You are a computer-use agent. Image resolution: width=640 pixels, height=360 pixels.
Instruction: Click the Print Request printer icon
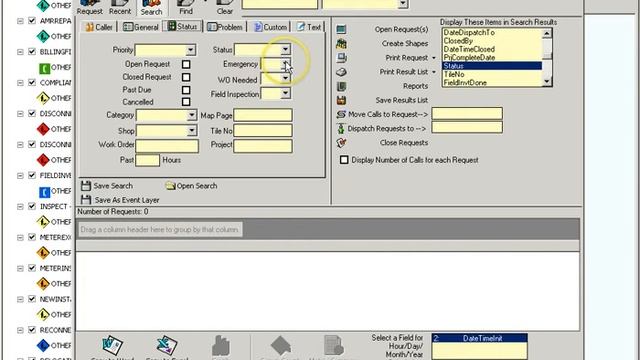tap(341, 58)
